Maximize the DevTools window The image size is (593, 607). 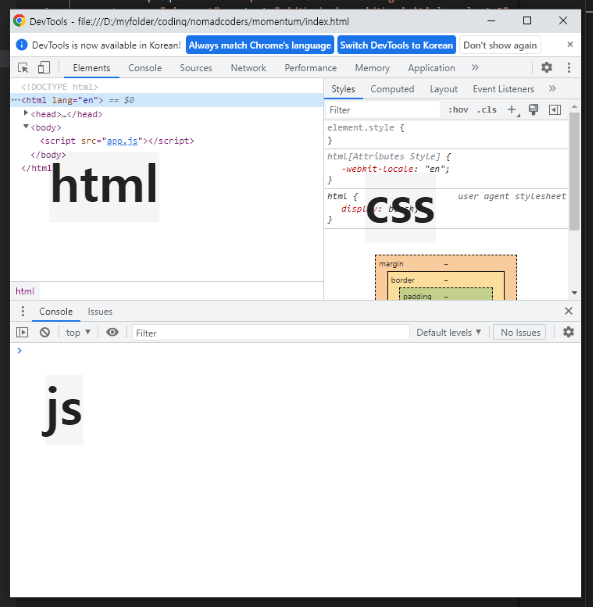pos(527,21)
